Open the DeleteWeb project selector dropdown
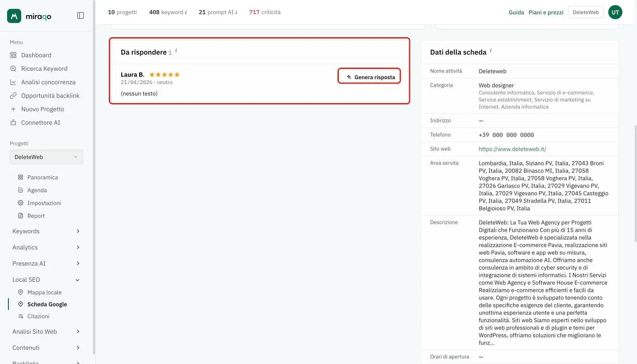 tap(46, 157)
